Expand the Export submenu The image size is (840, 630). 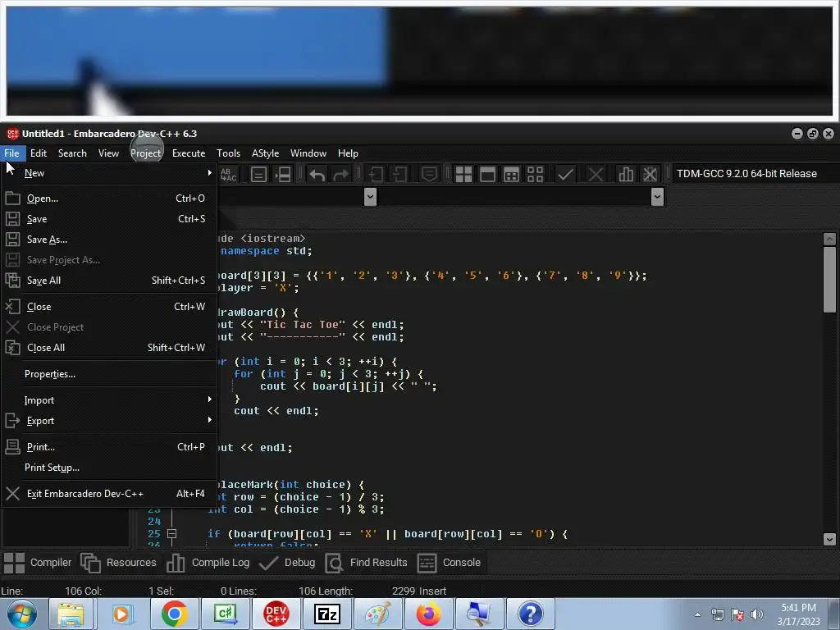pos(109,421)
